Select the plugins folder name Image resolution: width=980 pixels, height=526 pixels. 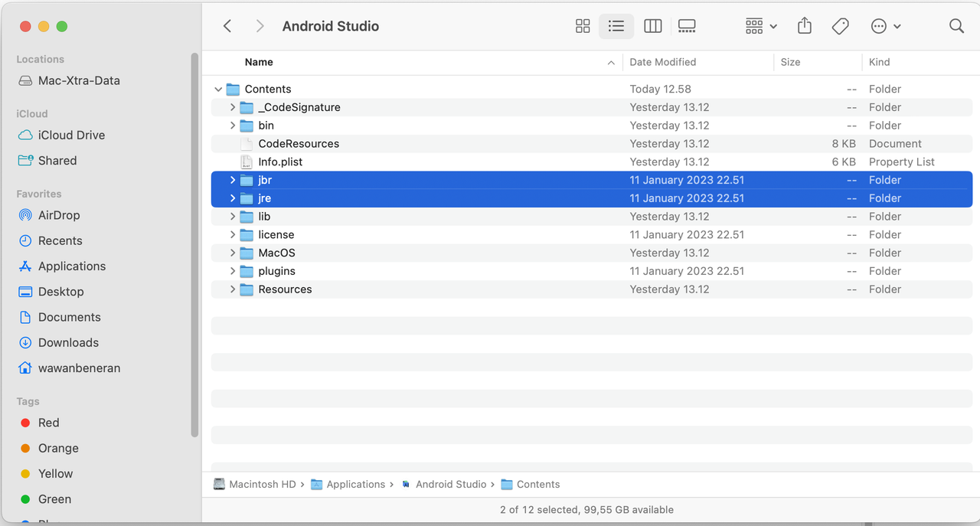[276, 271]
